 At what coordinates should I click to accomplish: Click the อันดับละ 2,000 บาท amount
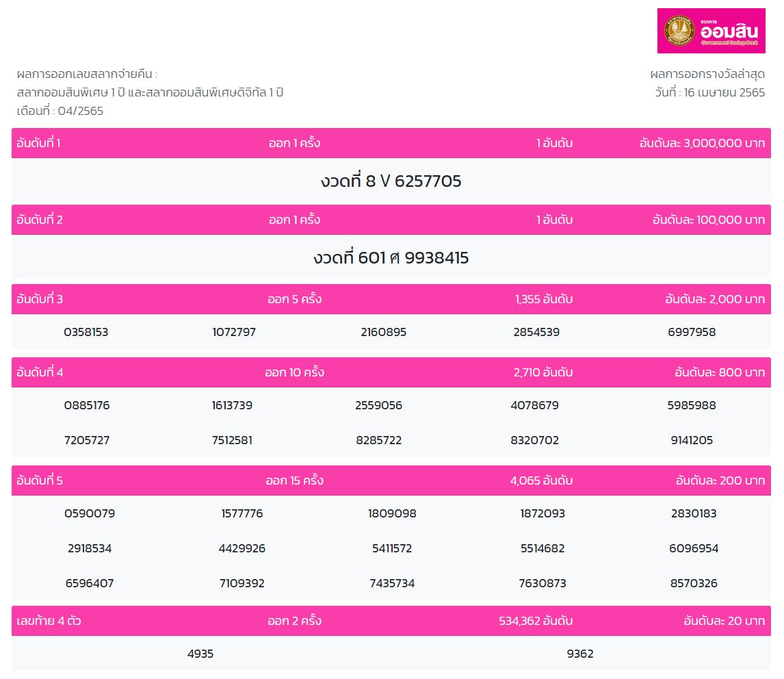(715, 299)
